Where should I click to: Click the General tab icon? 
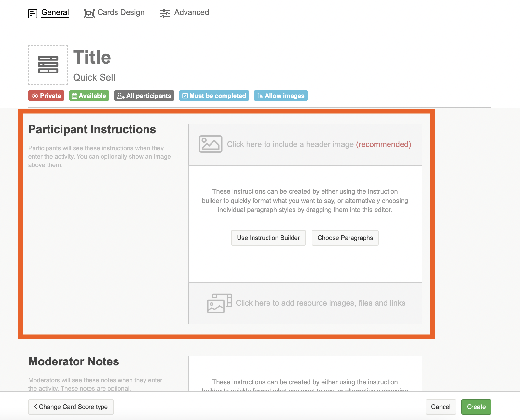coord(33,13)
